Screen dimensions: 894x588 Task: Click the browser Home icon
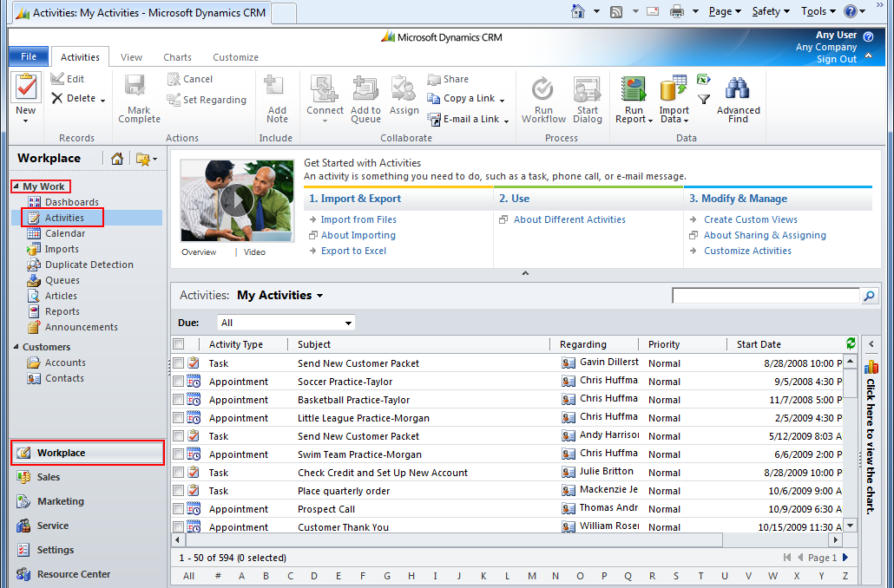[577, 11]
